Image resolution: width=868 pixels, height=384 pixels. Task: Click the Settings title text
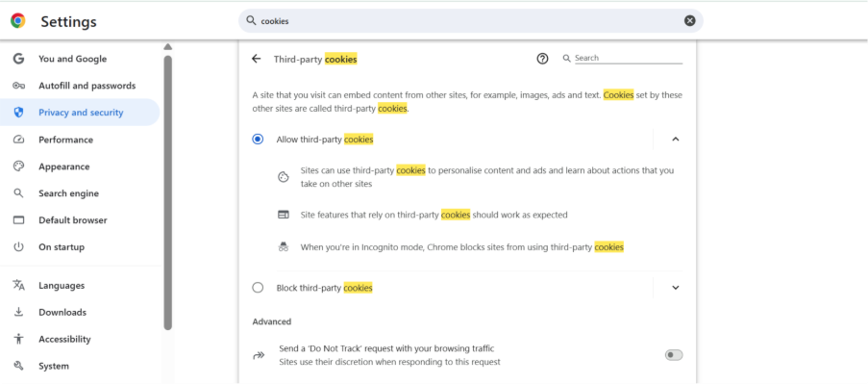click(x=68, y=21)
